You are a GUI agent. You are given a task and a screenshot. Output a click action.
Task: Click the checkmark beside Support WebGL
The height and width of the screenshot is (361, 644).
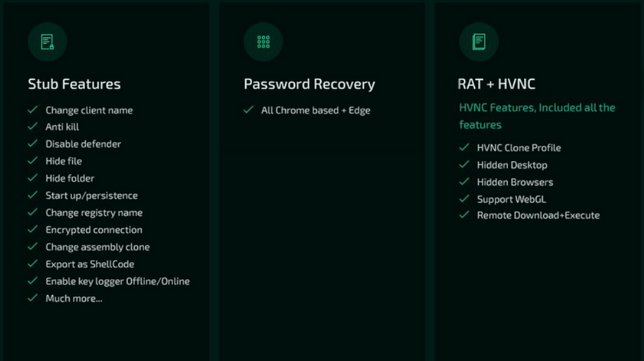[x=464, y=199]
